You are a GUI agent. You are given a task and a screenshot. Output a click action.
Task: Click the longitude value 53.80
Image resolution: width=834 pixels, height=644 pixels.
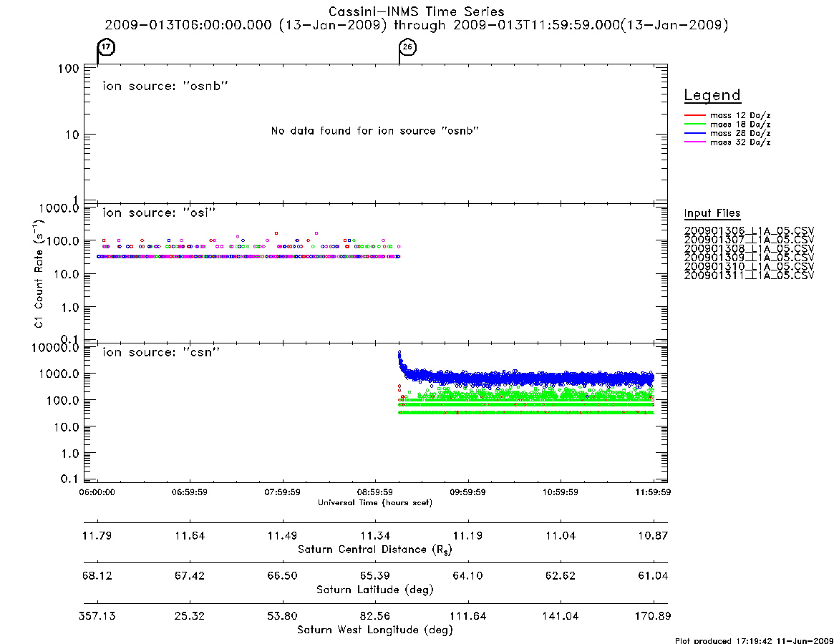pyautogui.click(x=283, y=616)
